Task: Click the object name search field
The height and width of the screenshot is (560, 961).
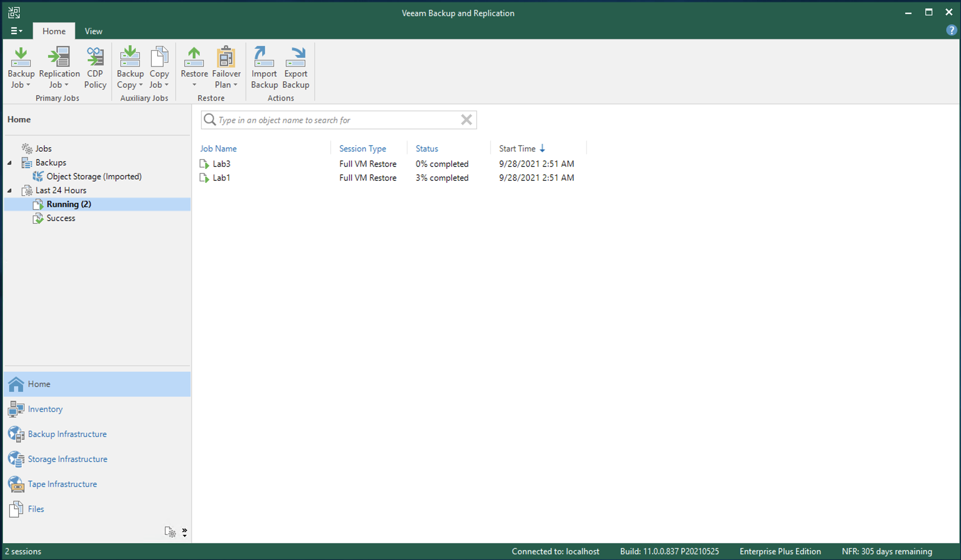Action: (x=339, y=120)
